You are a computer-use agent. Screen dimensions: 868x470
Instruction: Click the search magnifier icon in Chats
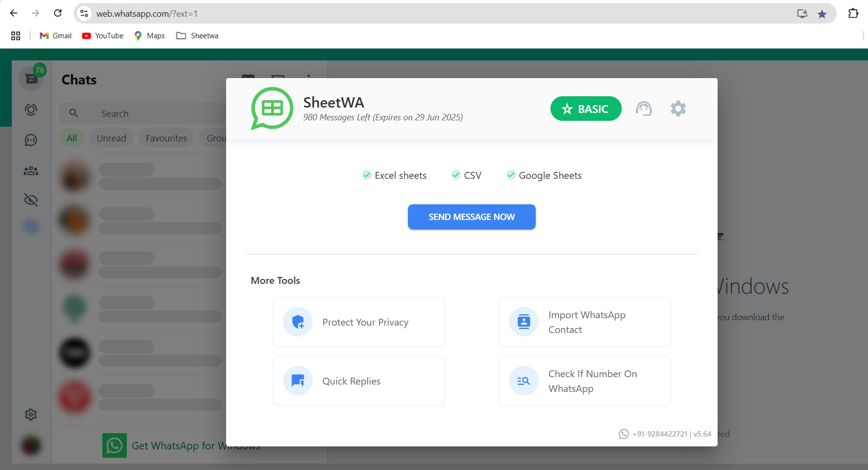coord(74,113)
